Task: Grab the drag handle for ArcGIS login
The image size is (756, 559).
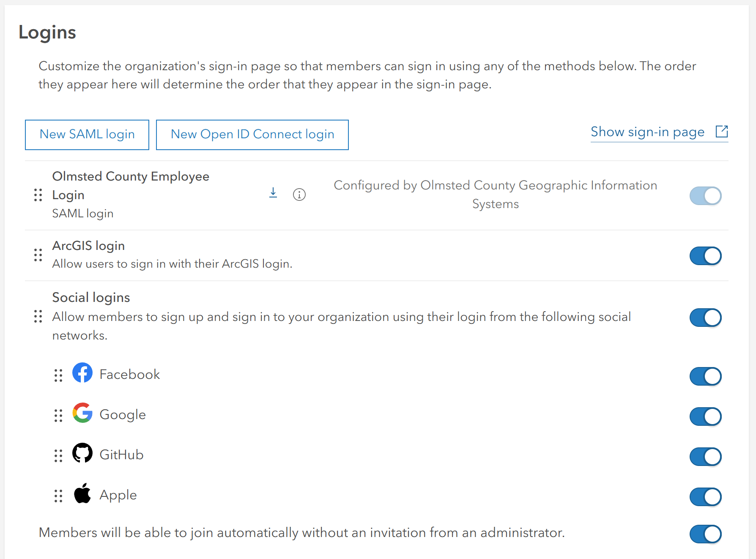Action: (38, 255)
